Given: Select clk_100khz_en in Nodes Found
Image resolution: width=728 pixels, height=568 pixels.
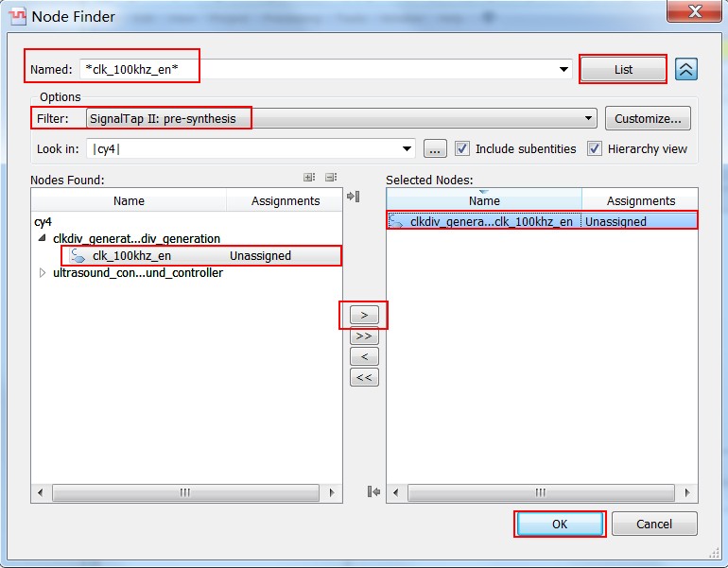Looking at the screenshot, I should tap(131, 256).
